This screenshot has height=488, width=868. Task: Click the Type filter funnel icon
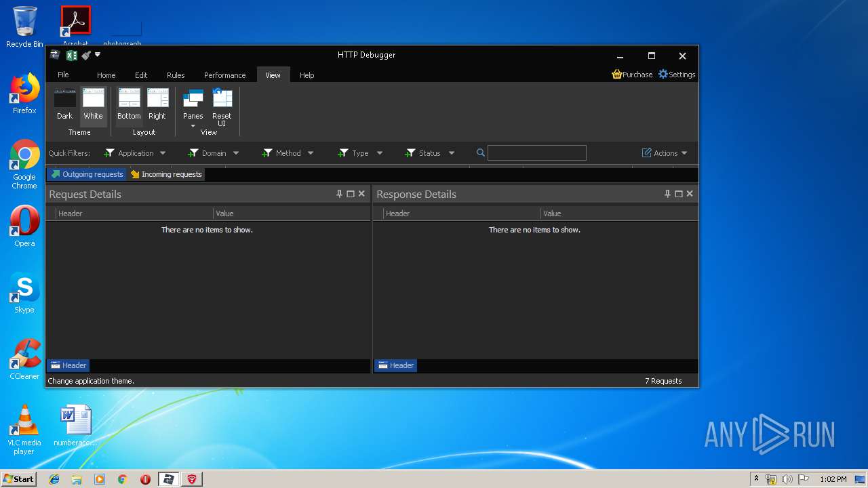pyautogui.click(x=343, y=153)
